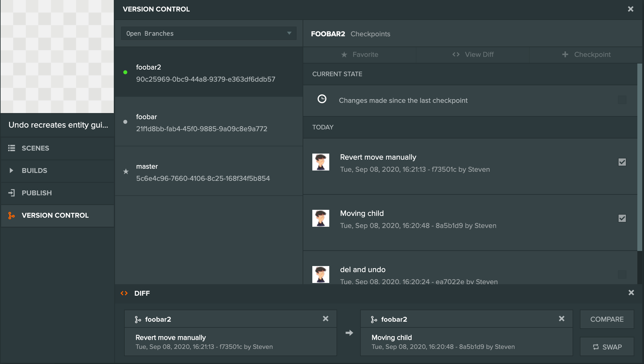Click the orange code icon in the DIFF header
Screen dimensions: 644x364
[x=124, y=293]
